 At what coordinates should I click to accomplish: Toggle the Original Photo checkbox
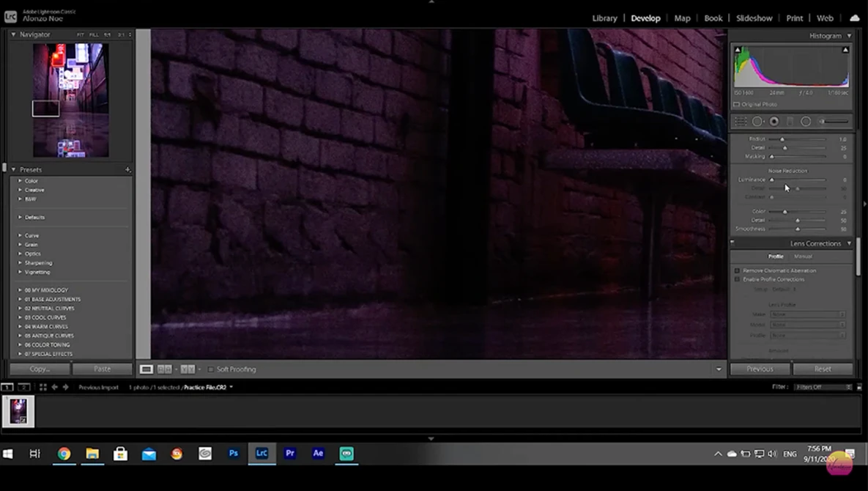point(736,105)
